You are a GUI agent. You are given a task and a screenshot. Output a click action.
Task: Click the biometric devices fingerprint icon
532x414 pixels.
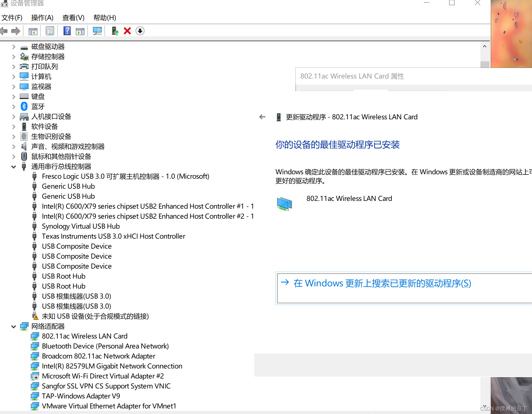pyautogui.click(x=24, y=136)
